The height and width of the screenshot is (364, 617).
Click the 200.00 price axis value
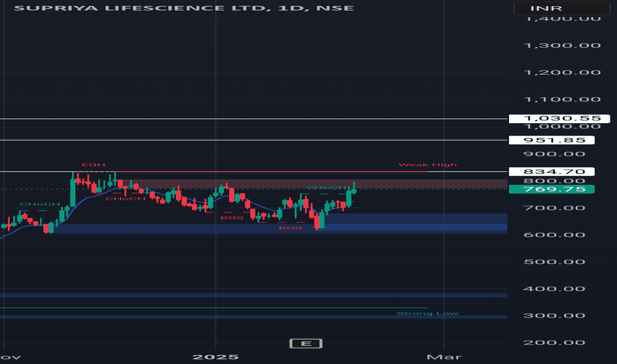[554, 343]
